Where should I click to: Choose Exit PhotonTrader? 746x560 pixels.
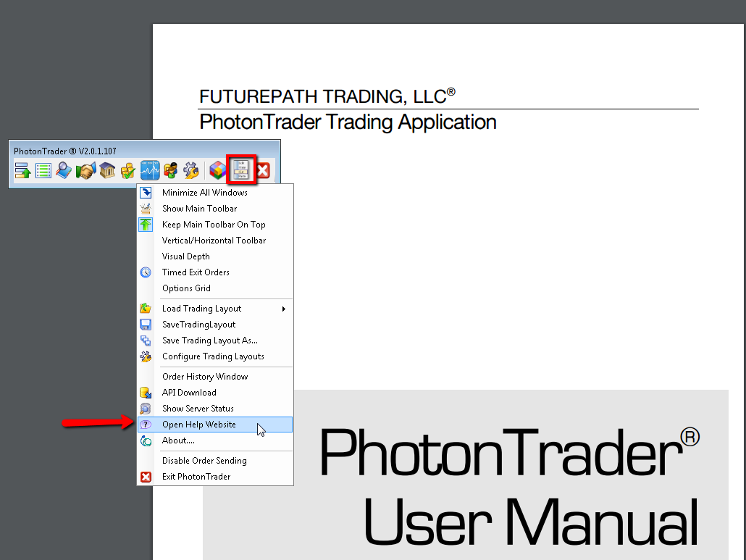point(215,477)
